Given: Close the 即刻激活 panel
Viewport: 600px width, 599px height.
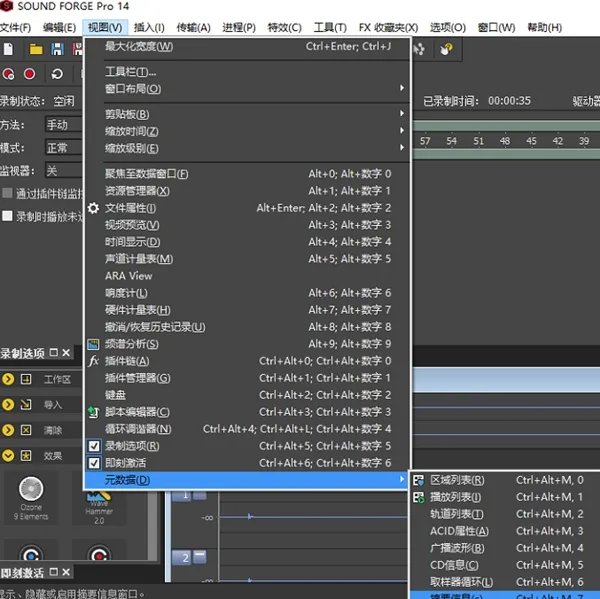Looking at the screenshot, I should [66, 572].
